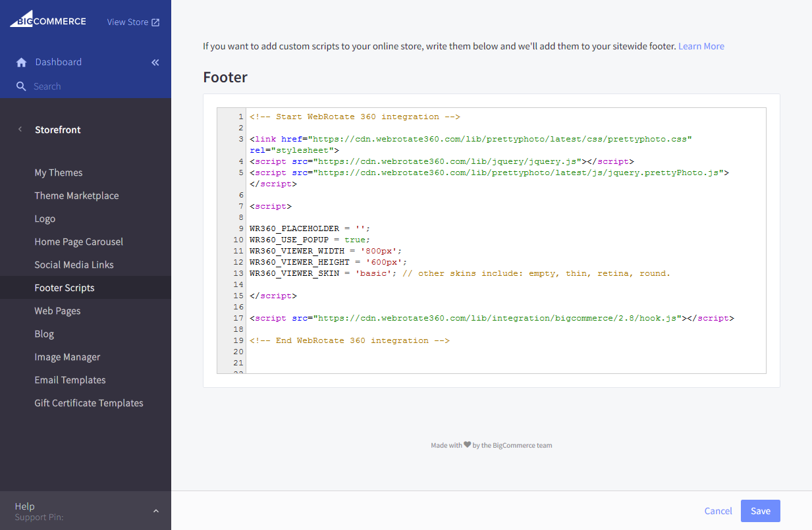812x530 pixels.
Task: Open the Dashboard page
Action: [59, 63]
